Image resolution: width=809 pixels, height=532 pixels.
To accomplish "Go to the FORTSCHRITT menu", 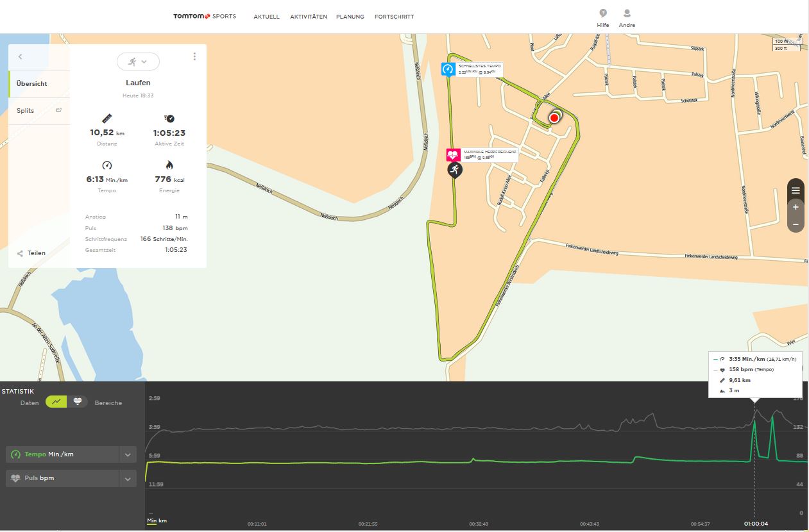I will point(394,17).
